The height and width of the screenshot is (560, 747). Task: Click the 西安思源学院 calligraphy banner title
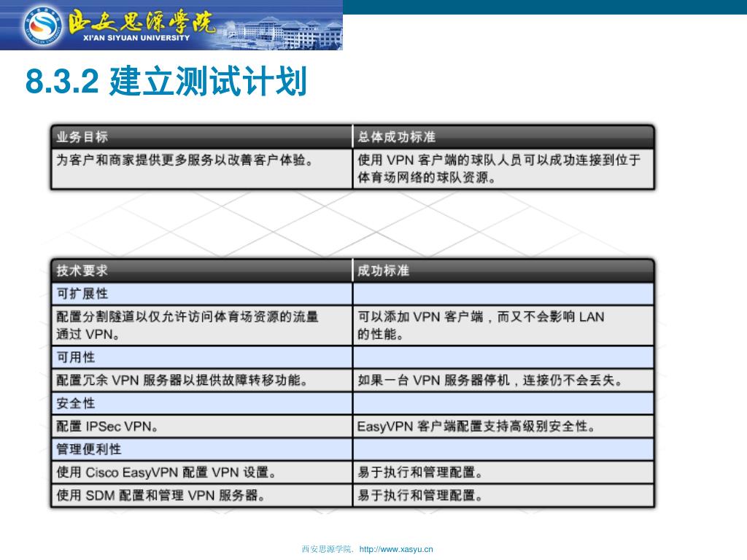[x=141, y=21]
